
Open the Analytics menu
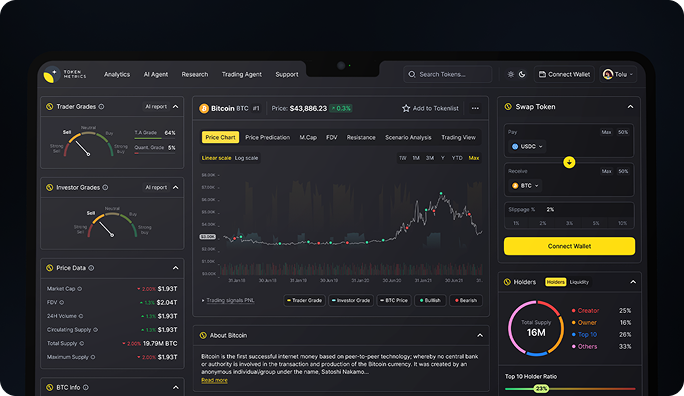117,75
